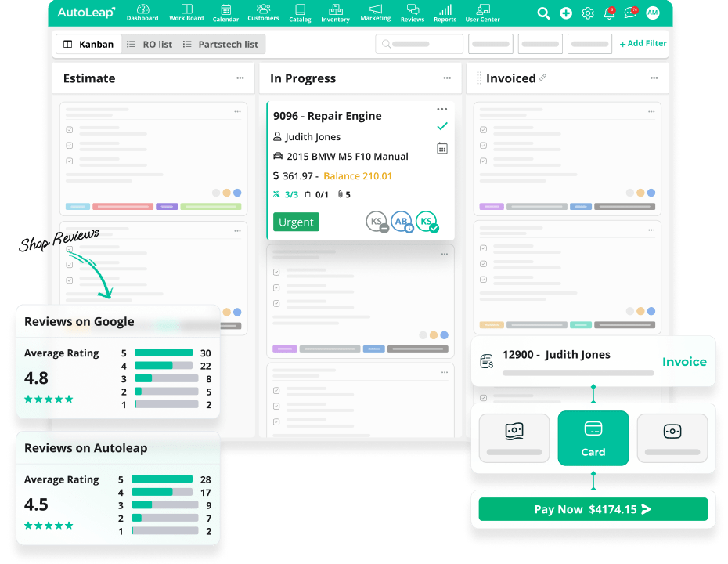
Task: Select the Card payment method
Action: coord(593,438)
